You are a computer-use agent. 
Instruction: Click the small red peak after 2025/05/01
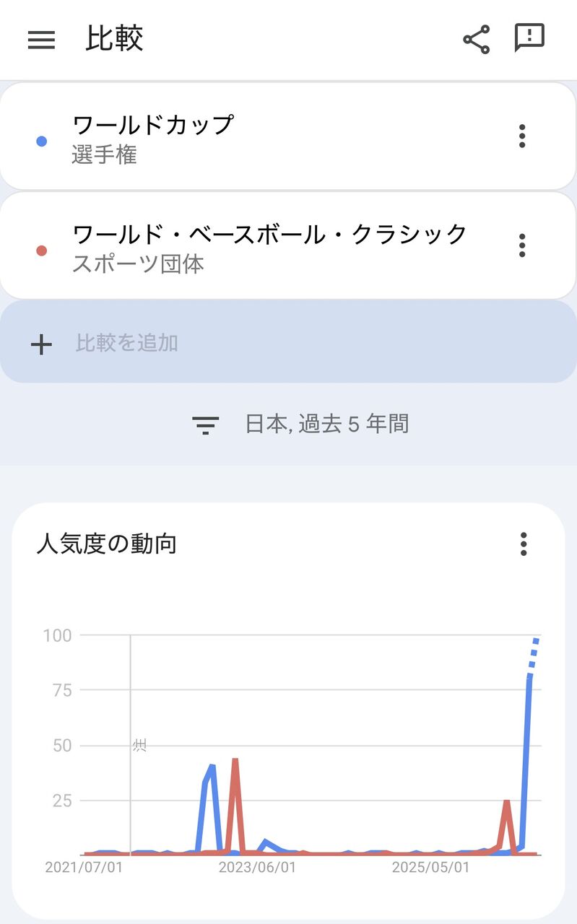(507, 803)
